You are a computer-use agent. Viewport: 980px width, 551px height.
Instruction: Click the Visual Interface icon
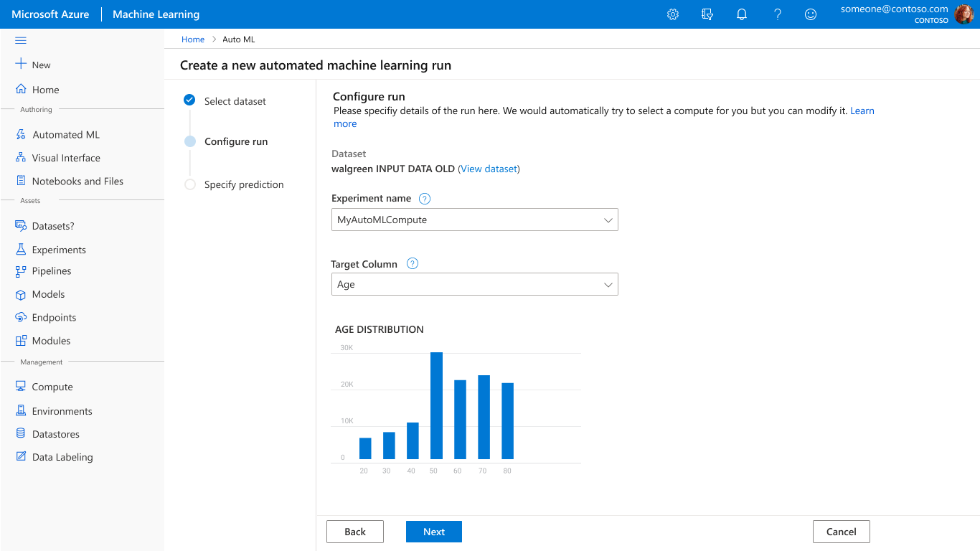[x=21, y=158]
